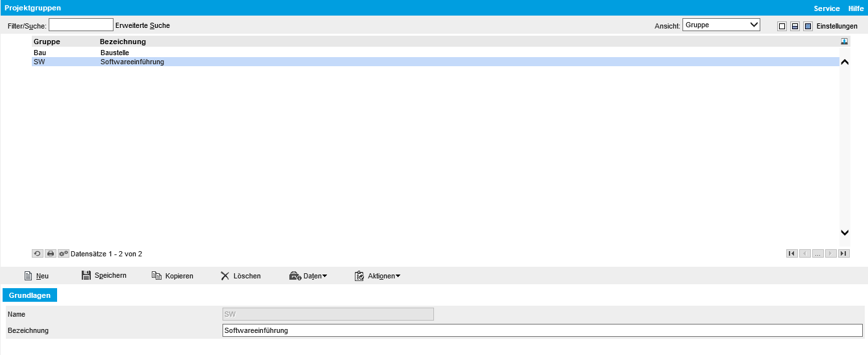Select the split layout icon
The height and width of the screenshot is (355, 868).
(x=795, y=26)
